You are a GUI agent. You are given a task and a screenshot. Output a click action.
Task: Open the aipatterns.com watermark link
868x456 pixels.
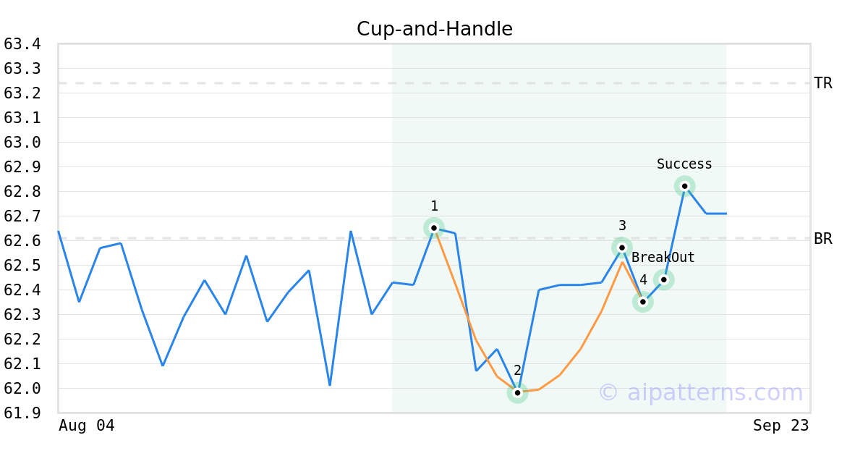pyautogui.click(x=700, y=393)
